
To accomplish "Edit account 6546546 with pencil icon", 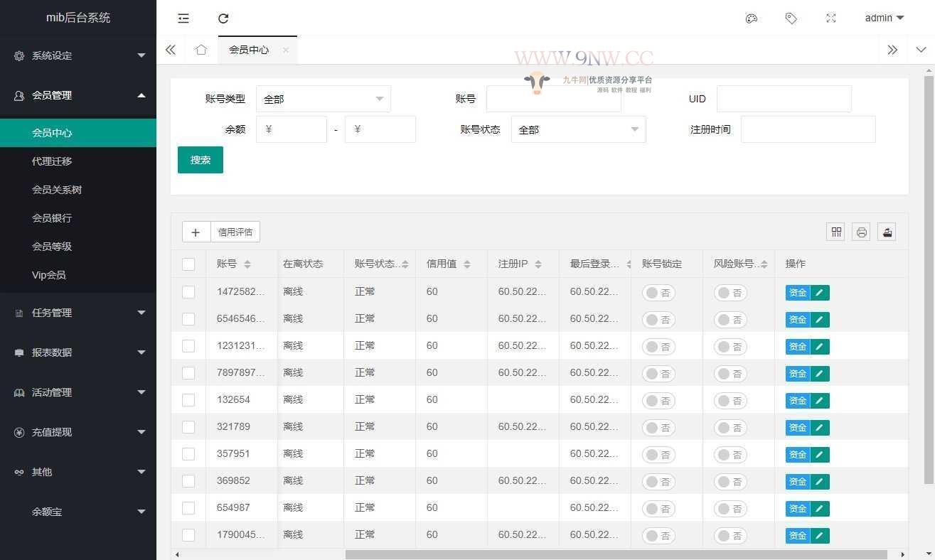I will [x=820, y=320].
